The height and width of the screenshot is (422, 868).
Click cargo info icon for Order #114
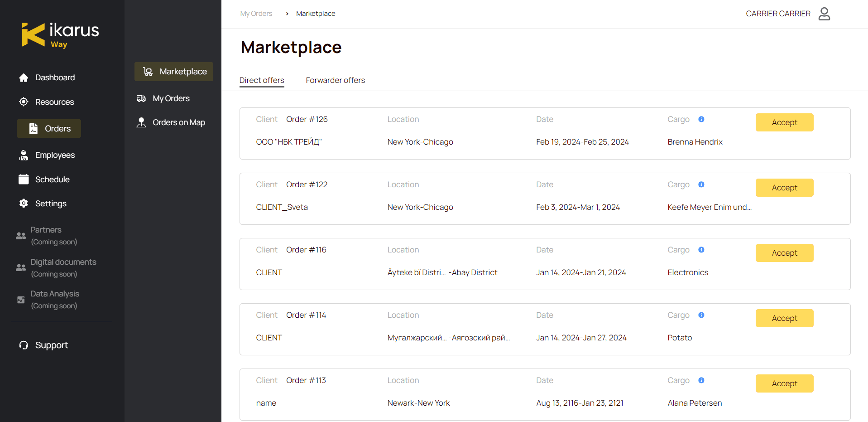701,315
